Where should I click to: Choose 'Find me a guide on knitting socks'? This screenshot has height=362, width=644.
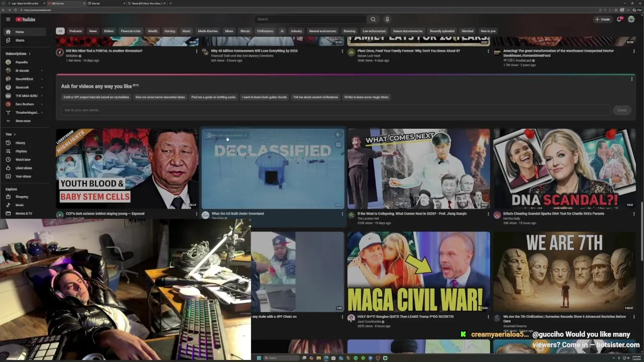pyautogui.click(x=213, y=97)
